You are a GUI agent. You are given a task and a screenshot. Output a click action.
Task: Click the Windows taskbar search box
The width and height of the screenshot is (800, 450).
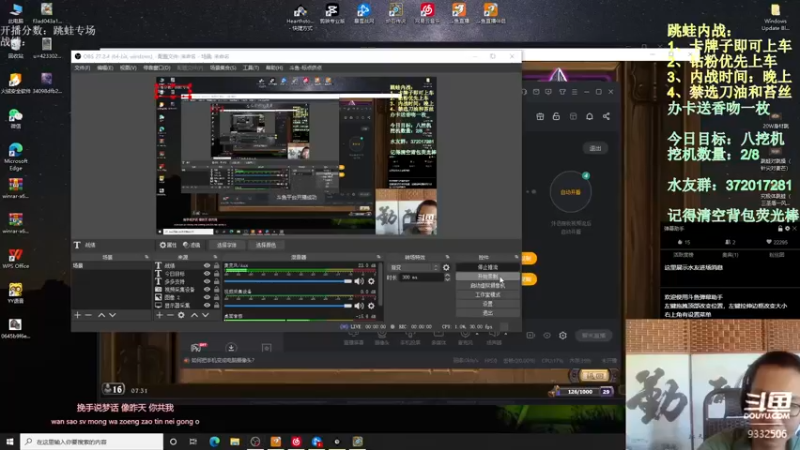(x=92, y=441)
